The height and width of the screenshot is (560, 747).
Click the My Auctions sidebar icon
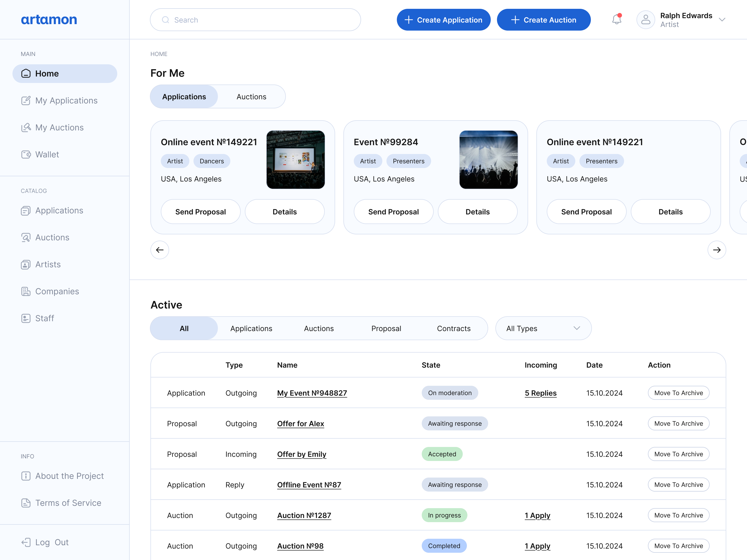tap(26, 128)
